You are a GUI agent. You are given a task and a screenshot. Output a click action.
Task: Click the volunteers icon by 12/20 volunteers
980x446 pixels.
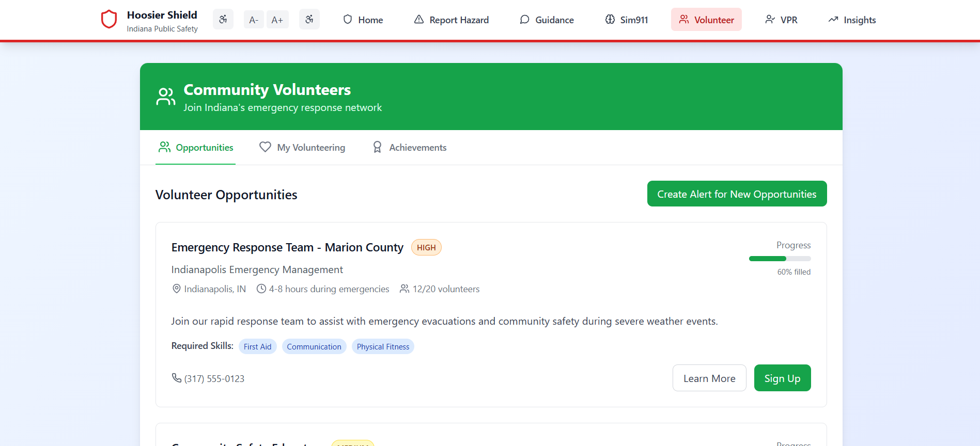point(405,289)
